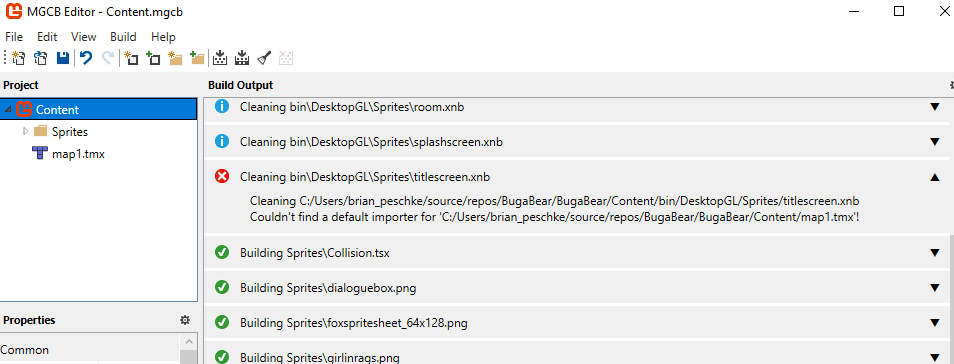This screenshot has height=364, width=954.
Task: Click the 'Building Sprites\Collision.tsx' text
Action: point(315,253)
